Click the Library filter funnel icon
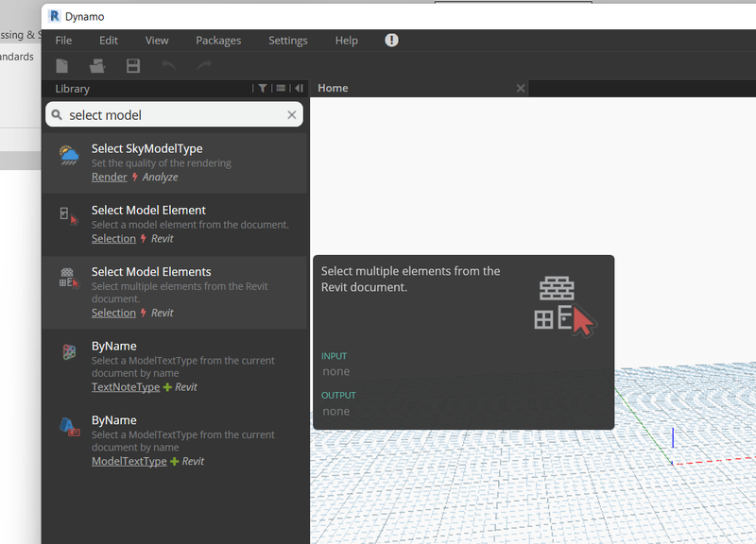Screen dimensions: 756x544 pyautogui.click(x=263, y=88)
